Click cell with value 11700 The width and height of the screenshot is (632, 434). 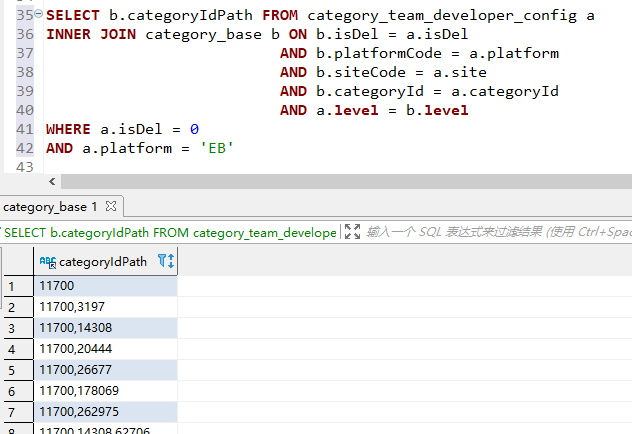coord(106,286)
